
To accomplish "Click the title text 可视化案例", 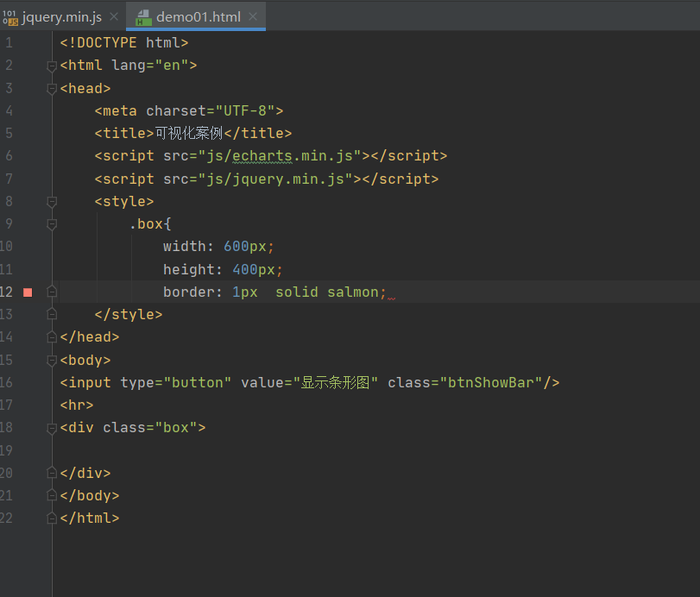I will pyautogui.click(x=189, y=134).
